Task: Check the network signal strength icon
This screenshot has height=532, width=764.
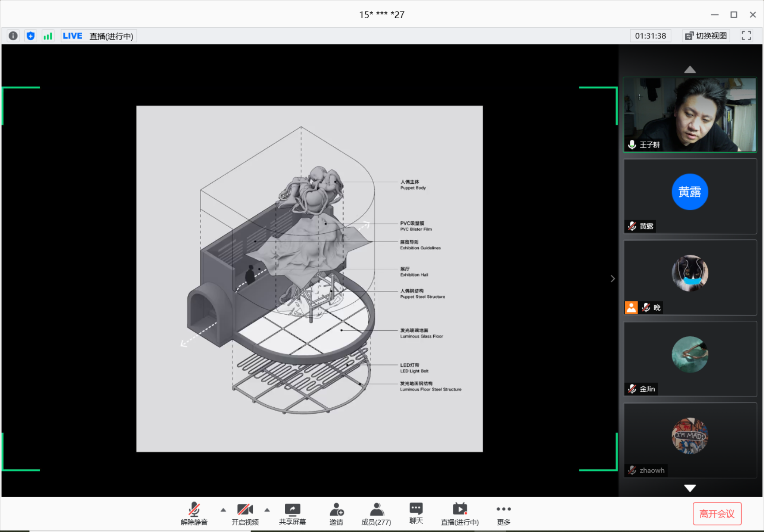Action: [48, 36]
